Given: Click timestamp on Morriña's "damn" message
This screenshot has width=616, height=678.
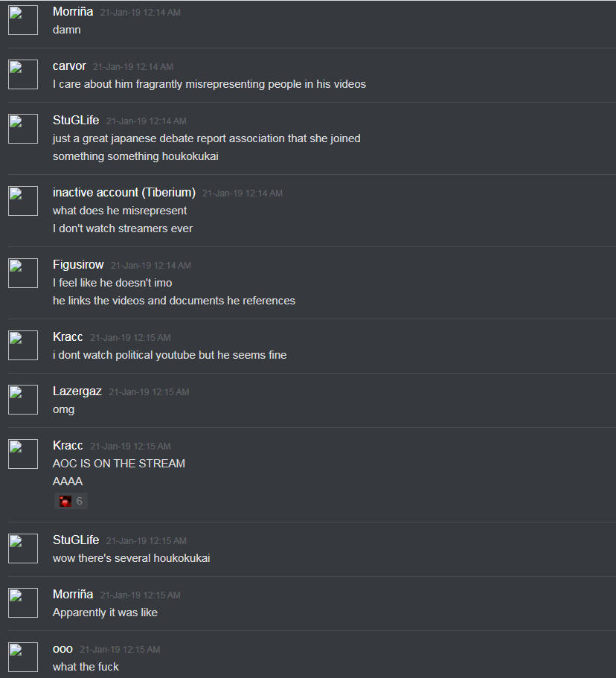Looking at the screenshot, I should coord(141,13).
